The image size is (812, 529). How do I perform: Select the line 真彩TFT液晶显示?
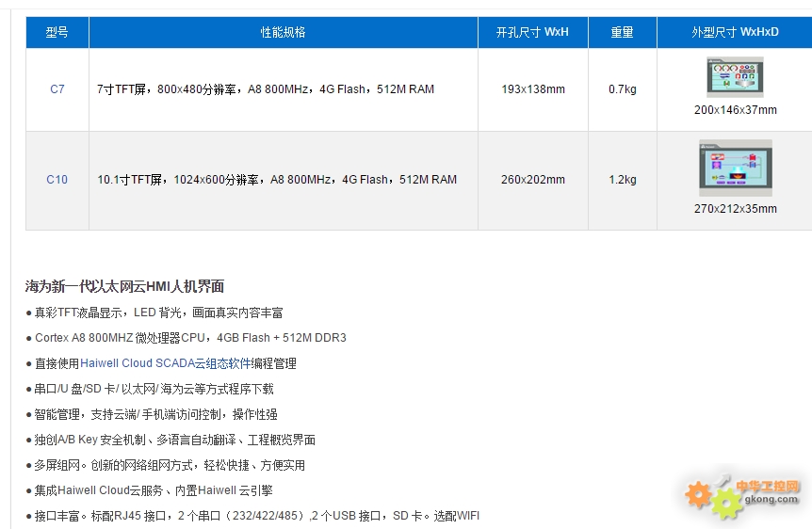point(154,313)
